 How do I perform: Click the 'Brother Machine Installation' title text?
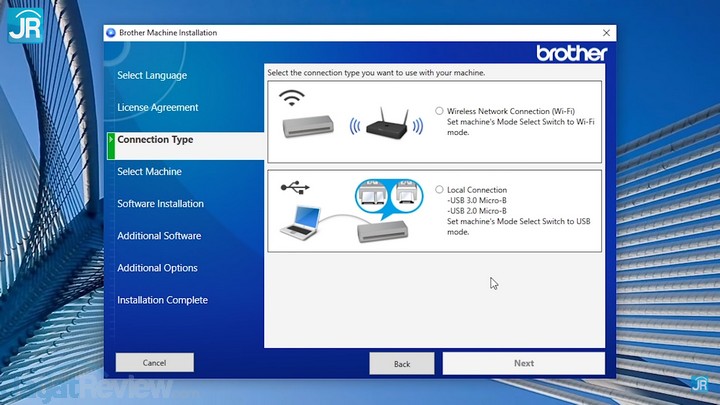[x=168, y=33]
